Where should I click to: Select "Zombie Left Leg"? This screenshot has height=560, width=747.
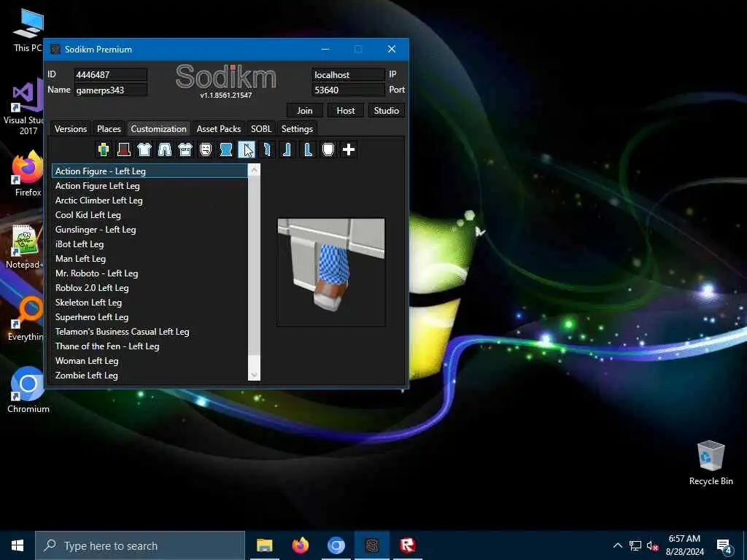click(x=150, y=376)
